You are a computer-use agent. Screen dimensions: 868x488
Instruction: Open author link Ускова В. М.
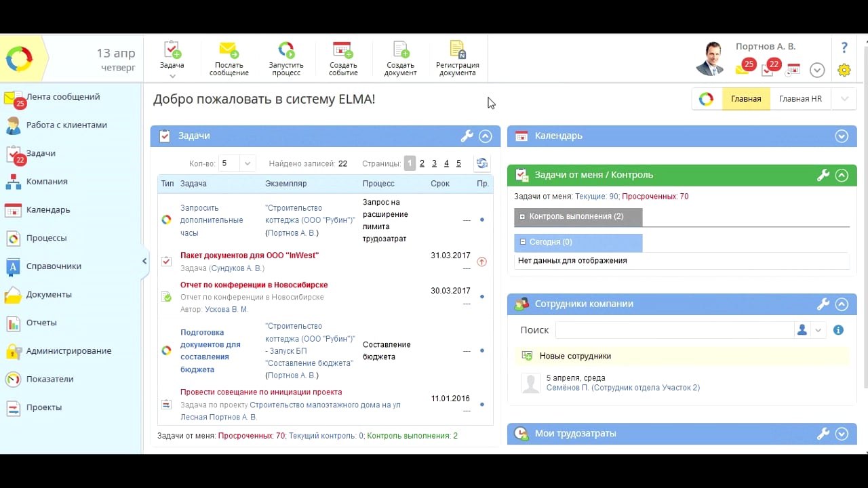click(226, 310)
